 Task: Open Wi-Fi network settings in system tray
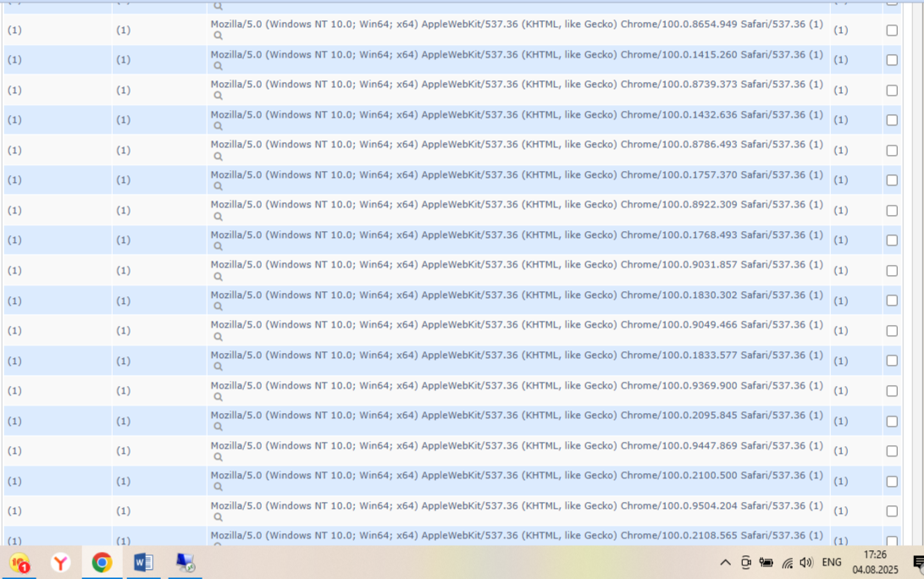(787, 563)
